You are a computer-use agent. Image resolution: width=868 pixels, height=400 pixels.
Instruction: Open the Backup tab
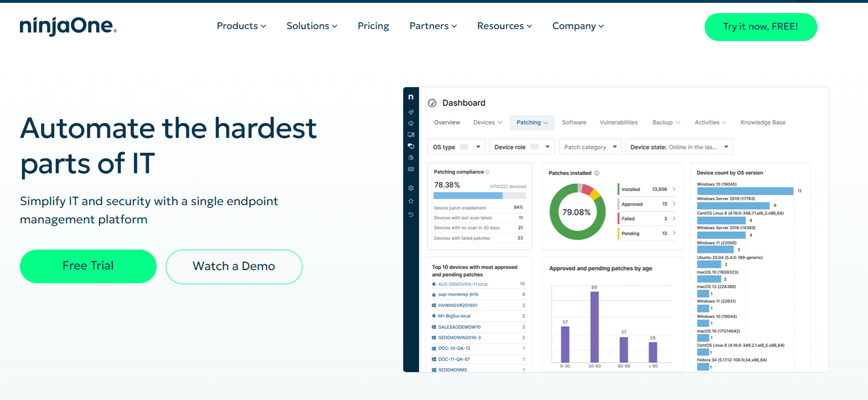click(666, 123)
